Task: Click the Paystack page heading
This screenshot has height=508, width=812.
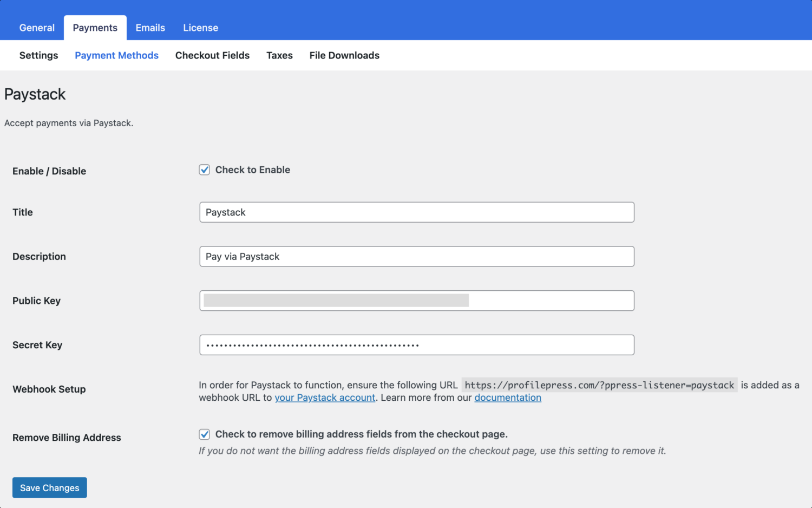Action: tap(35, 94)
